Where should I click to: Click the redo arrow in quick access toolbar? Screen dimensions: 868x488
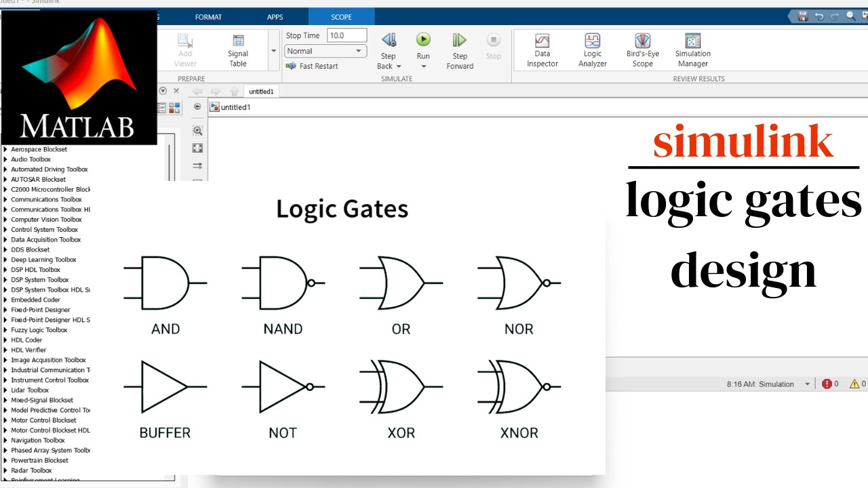[835, 16]
